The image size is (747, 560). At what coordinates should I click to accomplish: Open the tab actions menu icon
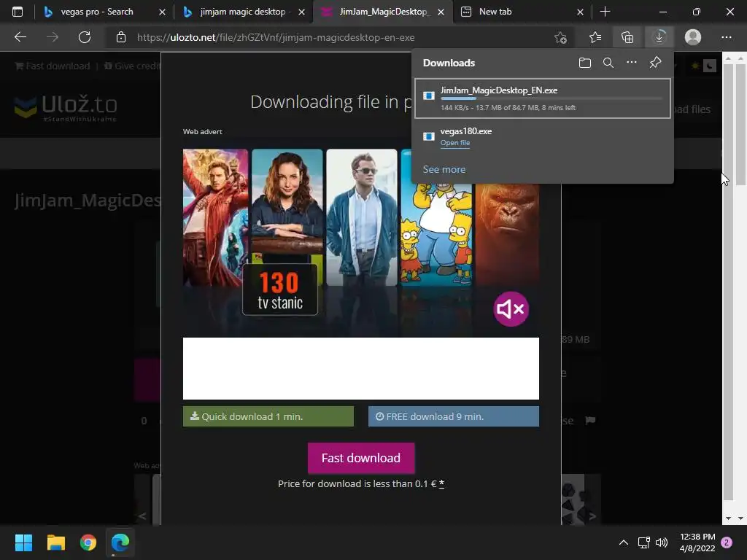[18, 12]
